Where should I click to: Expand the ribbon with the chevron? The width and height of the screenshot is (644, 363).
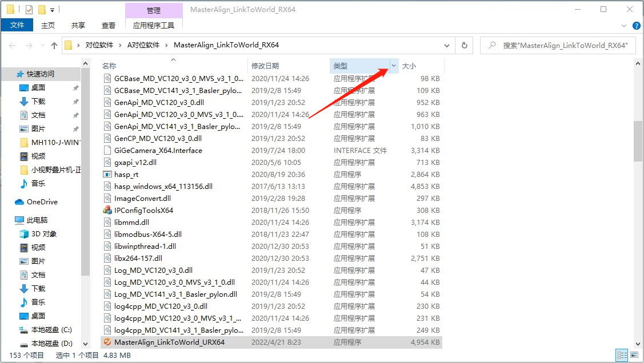click(x=624, y=26)
